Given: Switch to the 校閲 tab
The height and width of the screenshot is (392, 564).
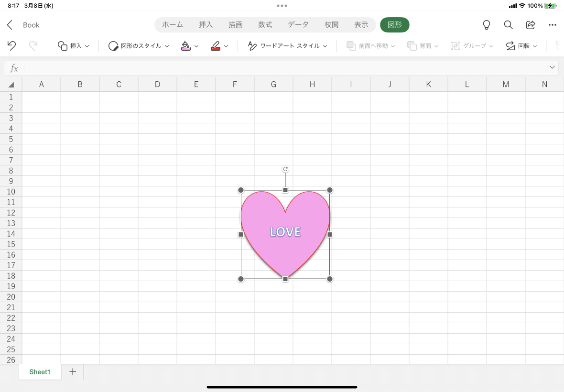Looking at the screenshot, I should pos(332,25).
